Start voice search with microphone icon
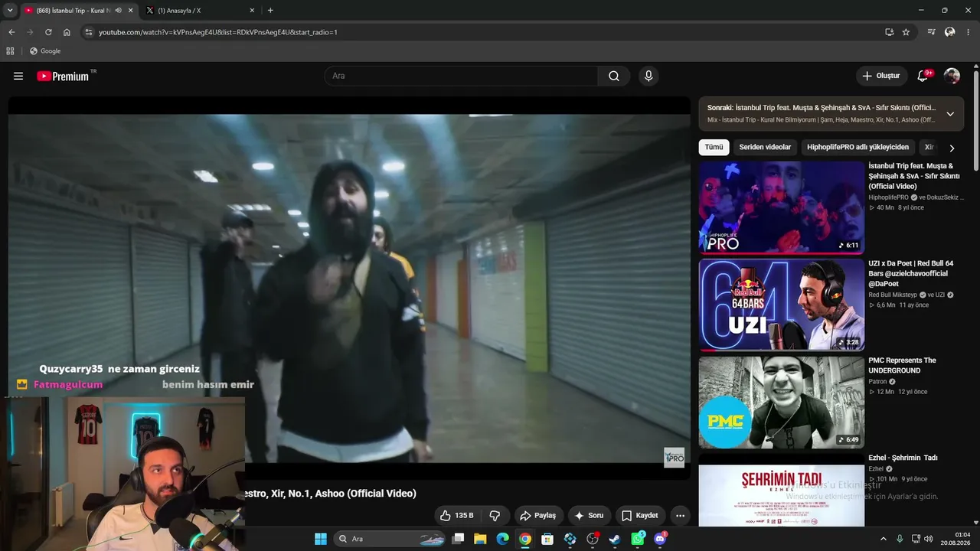Screen dimensions: 980x551 pyautogui.click(x=648, y=76)
